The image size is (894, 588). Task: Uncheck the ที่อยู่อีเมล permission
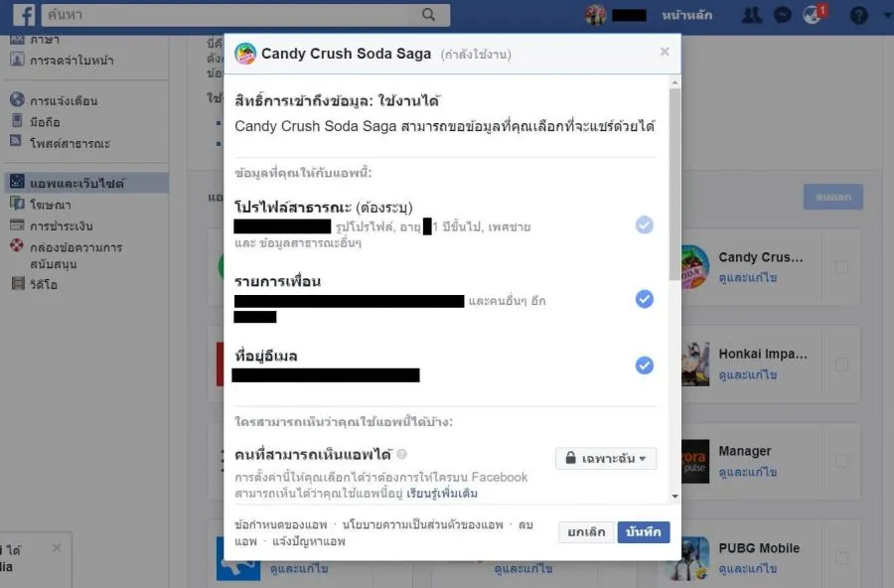tap(645, 365)
